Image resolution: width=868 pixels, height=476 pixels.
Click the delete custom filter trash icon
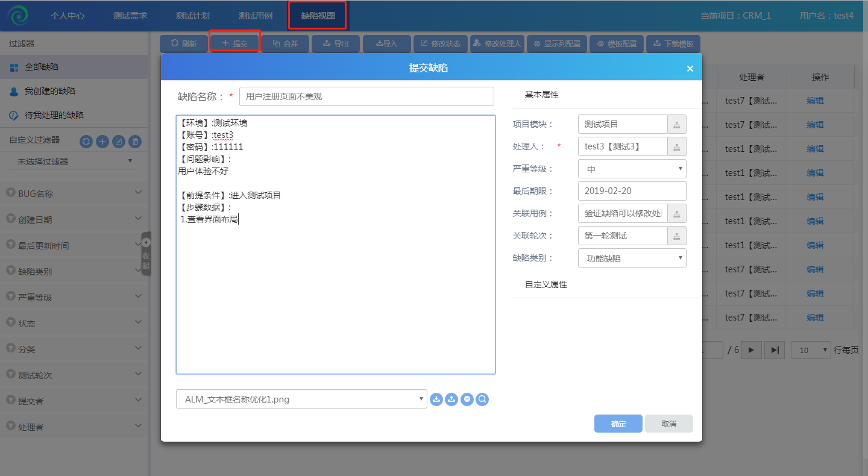[x=136, y=142]
